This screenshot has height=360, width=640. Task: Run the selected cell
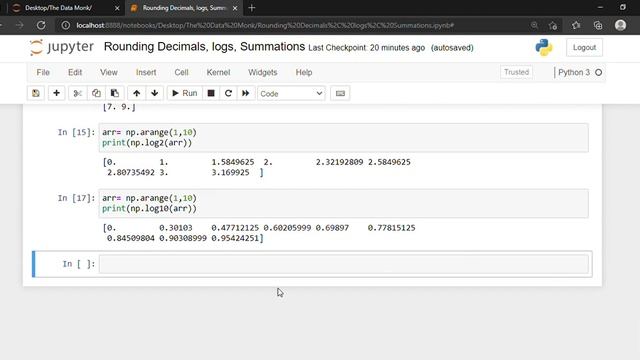(x=184, y=93)
